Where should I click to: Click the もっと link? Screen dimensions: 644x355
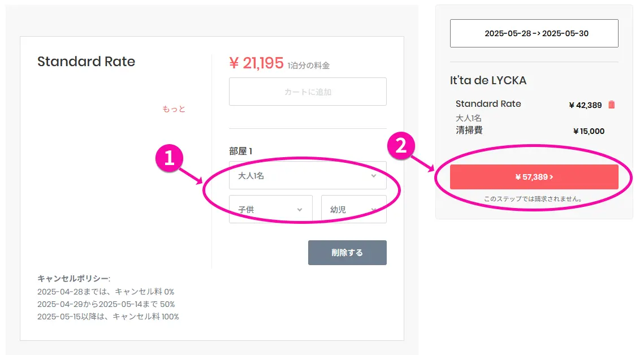pos(174,109)
